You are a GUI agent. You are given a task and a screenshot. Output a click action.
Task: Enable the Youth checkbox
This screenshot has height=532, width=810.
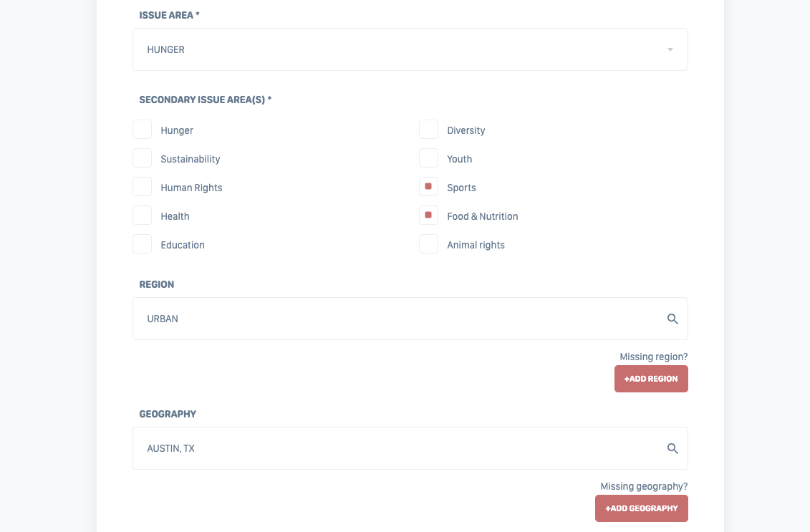pyautogui.click(x=428, y=158)
